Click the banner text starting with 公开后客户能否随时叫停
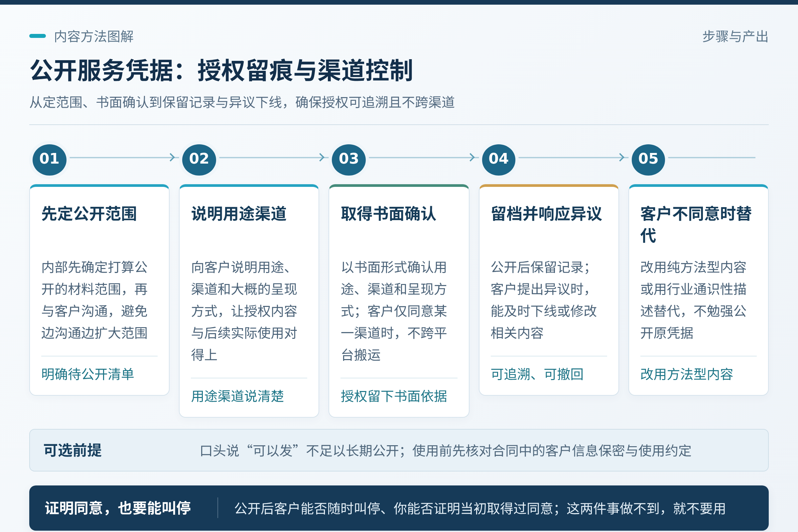 coord(480,508)
